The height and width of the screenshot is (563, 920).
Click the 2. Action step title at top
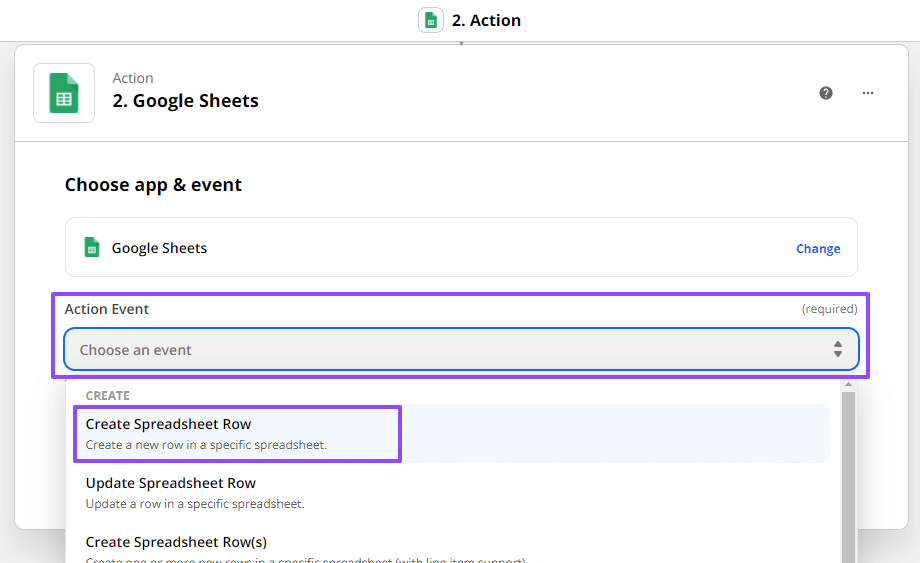click(486, 20)
